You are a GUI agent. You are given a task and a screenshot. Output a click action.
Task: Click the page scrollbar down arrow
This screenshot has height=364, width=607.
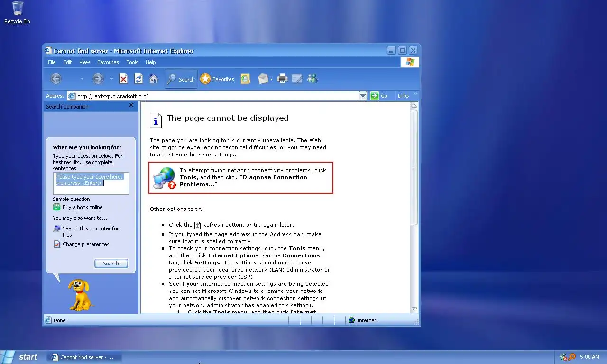click(414, 309)
